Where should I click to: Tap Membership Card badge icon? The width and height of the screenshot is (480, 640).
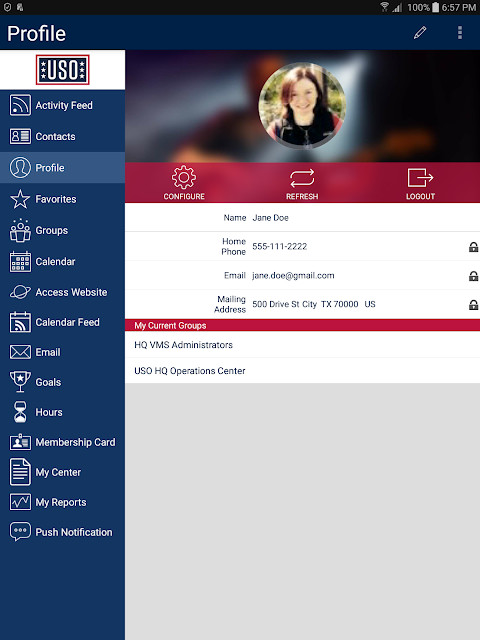click(x=20, y=442)
